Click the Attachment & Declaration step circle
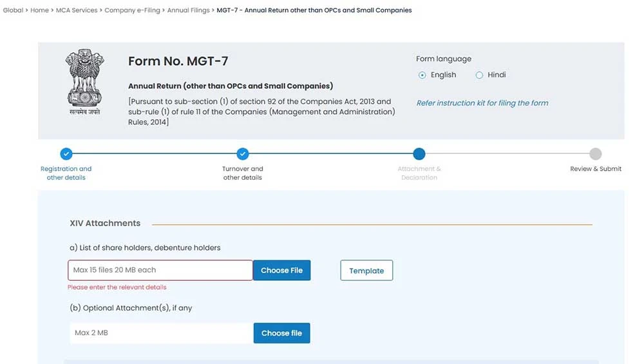Screen dimensions: 644x364 [419, 153]
